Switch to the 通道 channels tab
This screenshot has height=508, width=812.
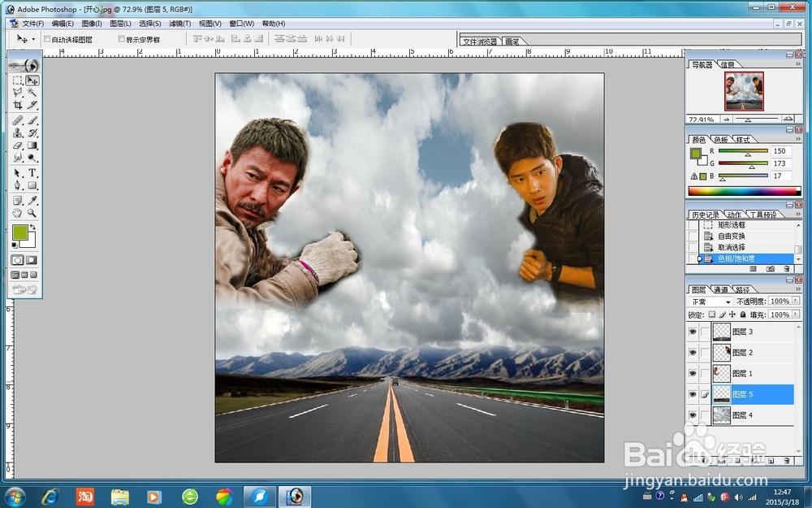pos(720,290)
